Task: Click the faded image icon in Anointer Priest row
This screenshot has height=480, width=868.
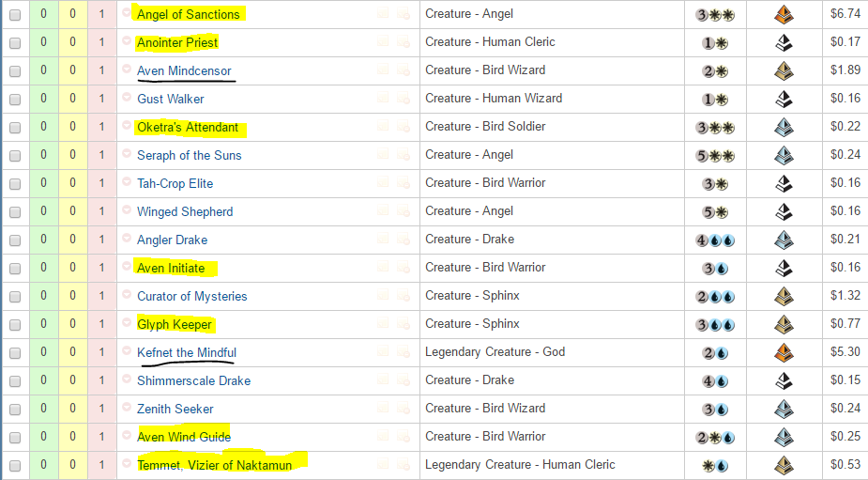Action: click(383, 41)
